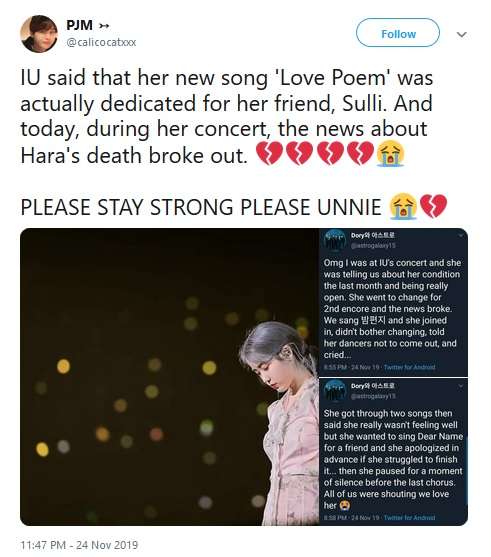
Task: Click the first broken heart emoji
Action: point(269,154)
